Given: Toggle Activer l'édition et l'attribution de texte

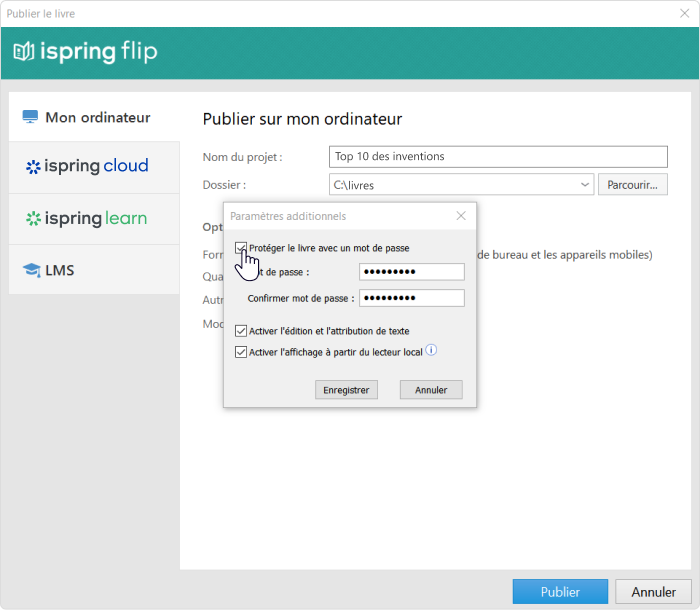Looking at the screenshot, I should pos(241,331).
